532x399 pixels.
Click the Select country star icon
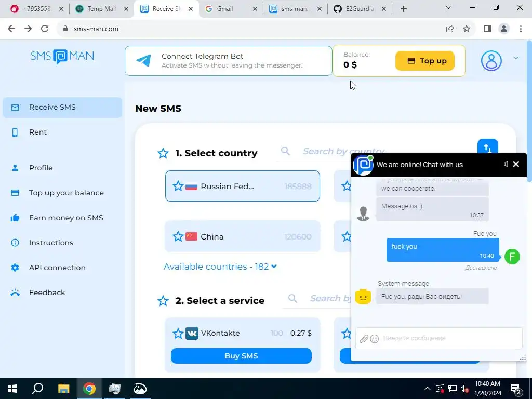(163, 153)
